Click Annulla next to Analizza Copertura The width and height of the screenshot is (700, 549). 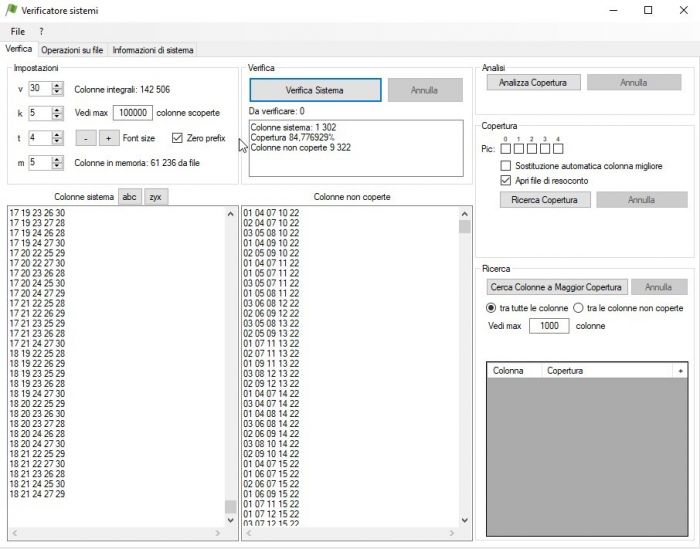click(x=634, y=83)
